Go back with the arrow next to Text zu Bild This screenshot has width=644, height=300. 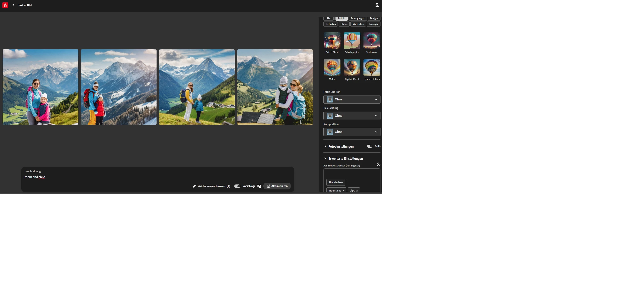pyautogui.click(x=13, y=5)
